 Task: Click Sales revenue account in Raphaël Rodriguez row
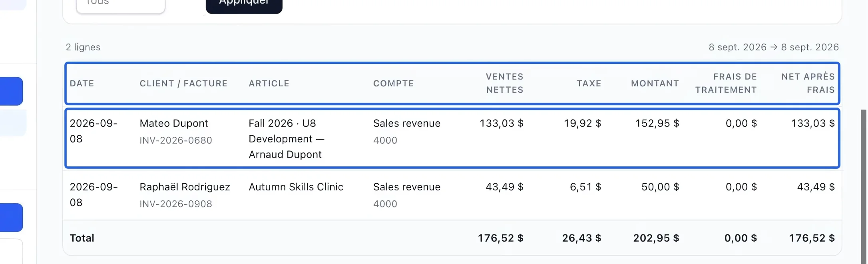coord(407,187)
